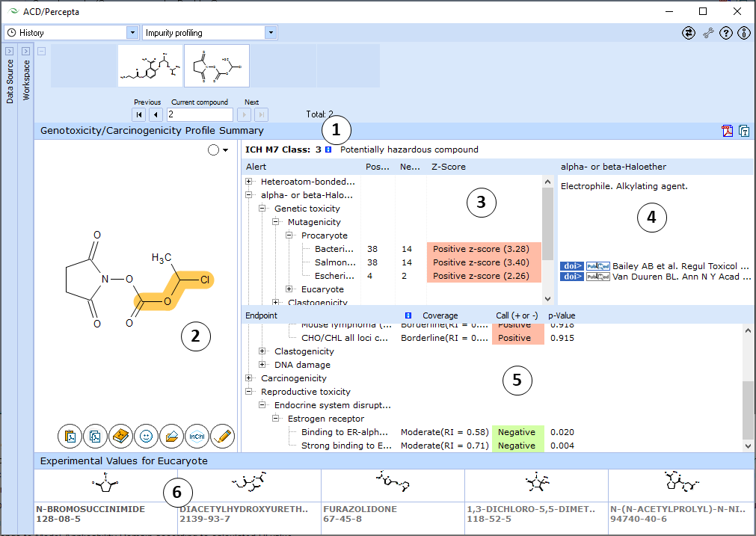Screen dimensions: 756x536
Task: Click the Current compound number field
Action: tap(200, 114)
